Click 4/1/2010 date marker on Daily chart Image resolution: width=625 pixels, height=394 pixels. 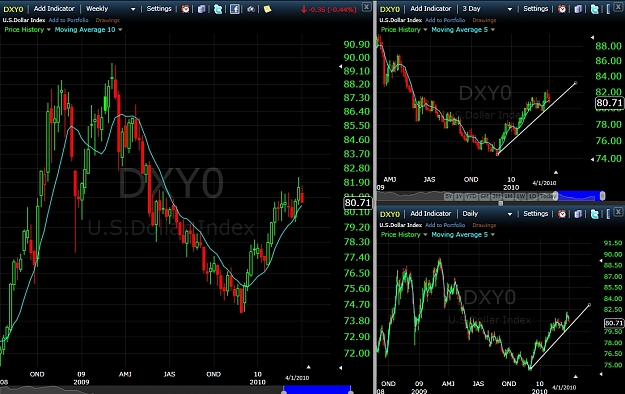564,387
